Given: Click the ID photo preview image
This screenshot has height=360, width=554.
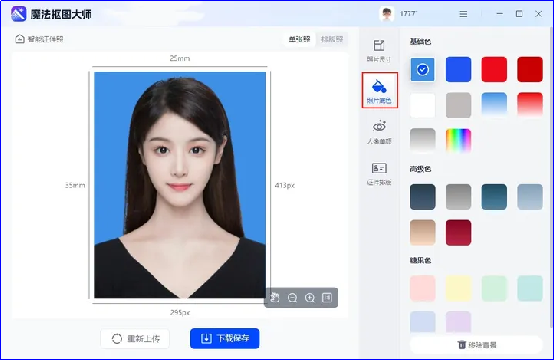Looking at the screenshot, I should [180, 185].
